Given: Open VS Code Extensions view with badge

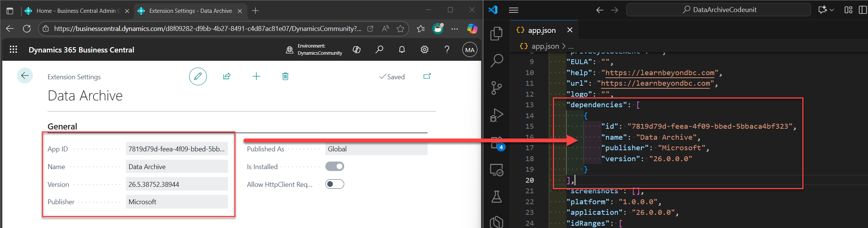Looking at the screenshot, I should (497, 143).
